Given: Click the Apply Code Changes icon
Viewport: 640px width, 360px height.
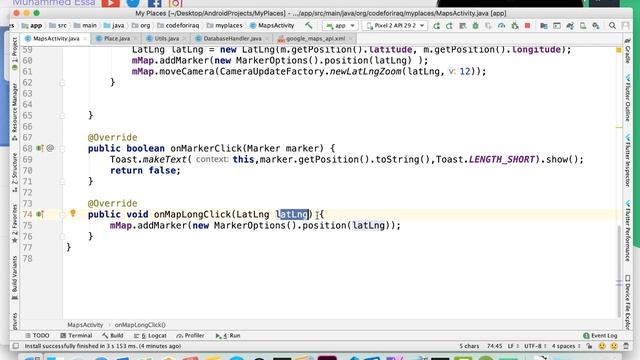Looking at the screenshot, I should pyautogui.click(x=462, y=26).
